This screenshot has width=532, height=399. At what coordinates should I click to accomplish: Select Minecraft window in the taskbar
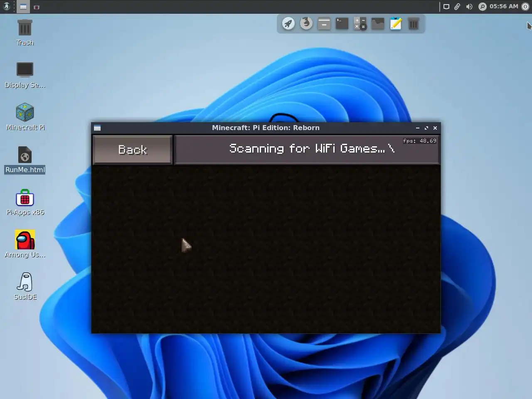coord(23,7)
